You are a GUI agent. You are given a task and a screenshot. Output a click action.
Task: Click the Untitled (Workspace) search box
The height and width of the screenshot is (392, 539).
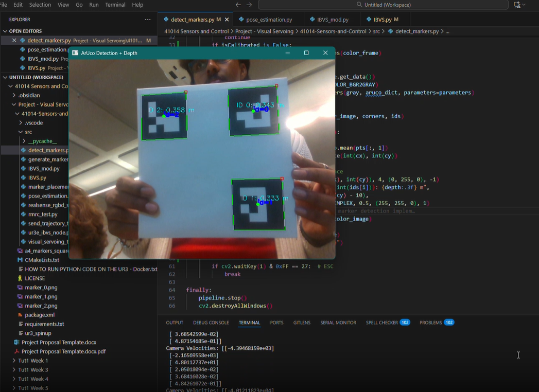coord(383,5)
